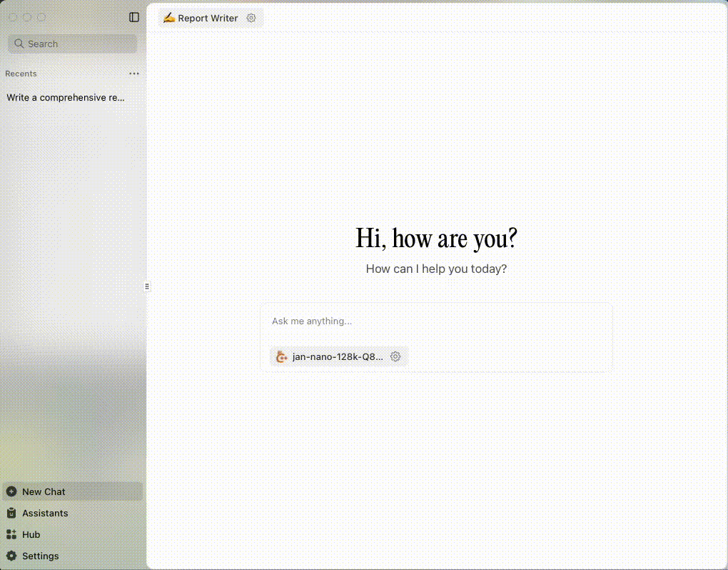Click the Report Writer pencil icon
728x570 pixels.
[x=169, y=18]
